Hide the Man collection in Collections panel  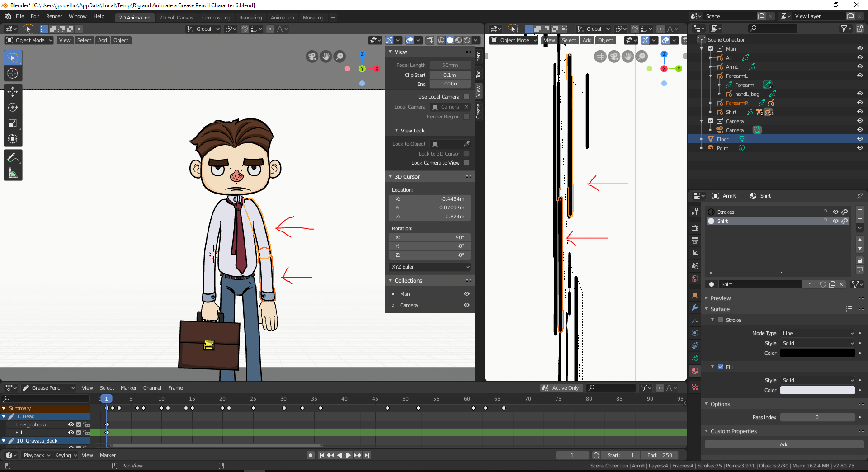(467, 294)
